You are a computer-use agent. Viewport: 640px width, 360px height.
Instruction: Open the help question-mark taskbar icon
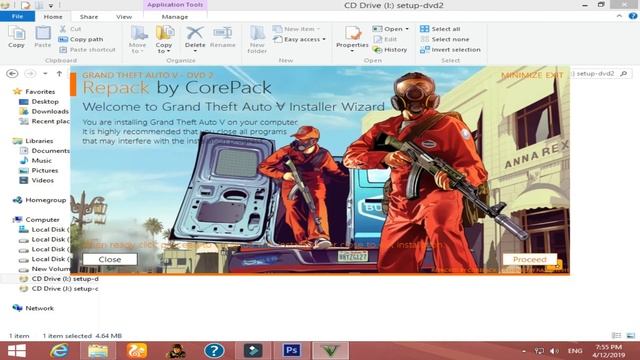pyautogui.click(x=214, y=351)
